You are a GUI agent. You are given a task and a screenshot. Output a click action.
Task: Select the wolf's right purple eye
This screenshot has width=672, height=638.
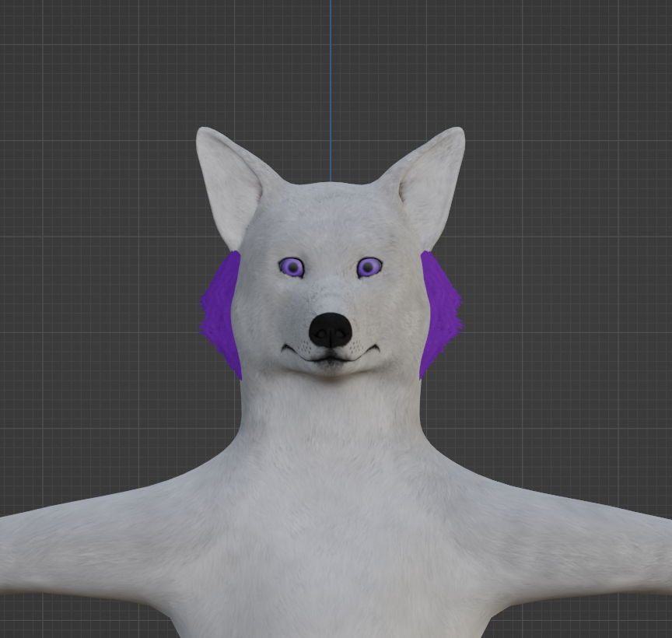tap(369, 268)
